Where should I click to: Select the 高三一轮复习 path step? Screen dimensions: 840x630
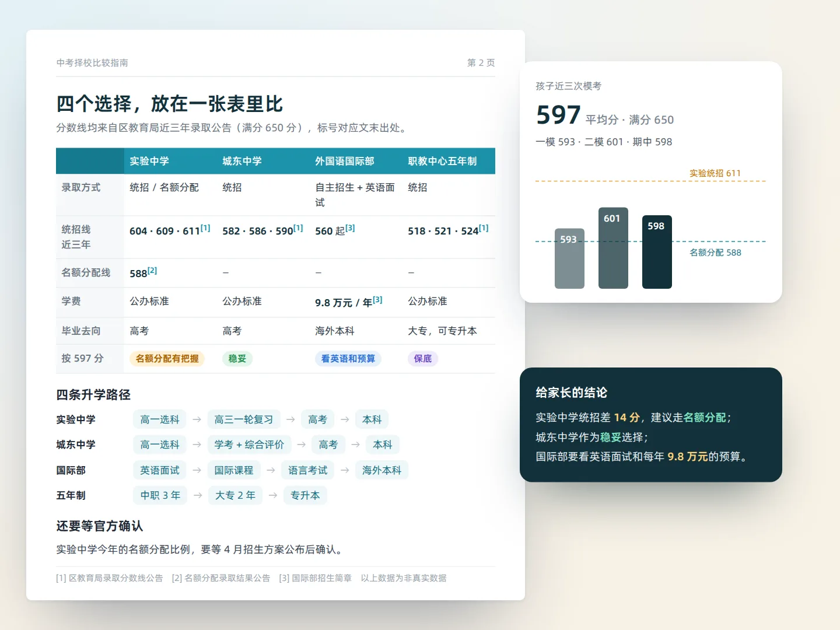click(x=244, y=419)
